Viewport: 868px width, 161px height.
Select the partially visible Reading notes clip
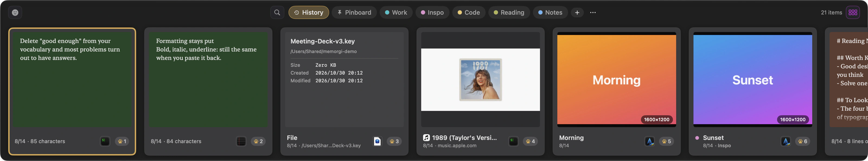(x=846, y=91)
